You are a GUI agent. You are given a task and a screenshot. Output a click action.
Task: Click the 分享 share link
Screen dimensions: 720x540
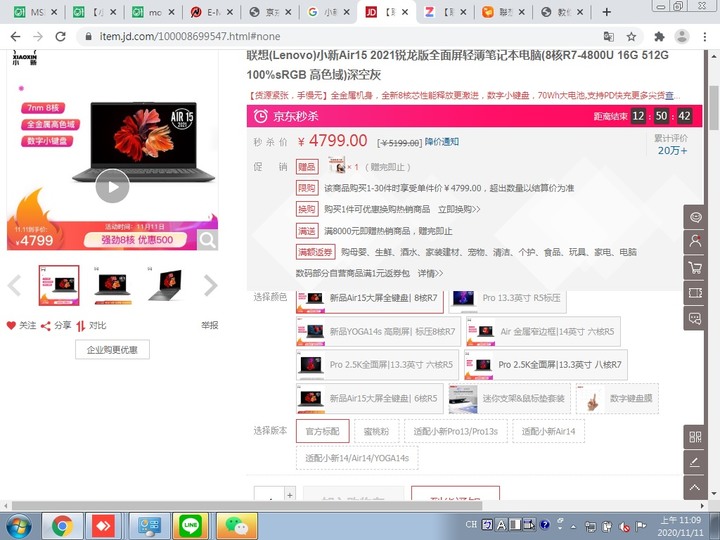click(x=56, y=326)
